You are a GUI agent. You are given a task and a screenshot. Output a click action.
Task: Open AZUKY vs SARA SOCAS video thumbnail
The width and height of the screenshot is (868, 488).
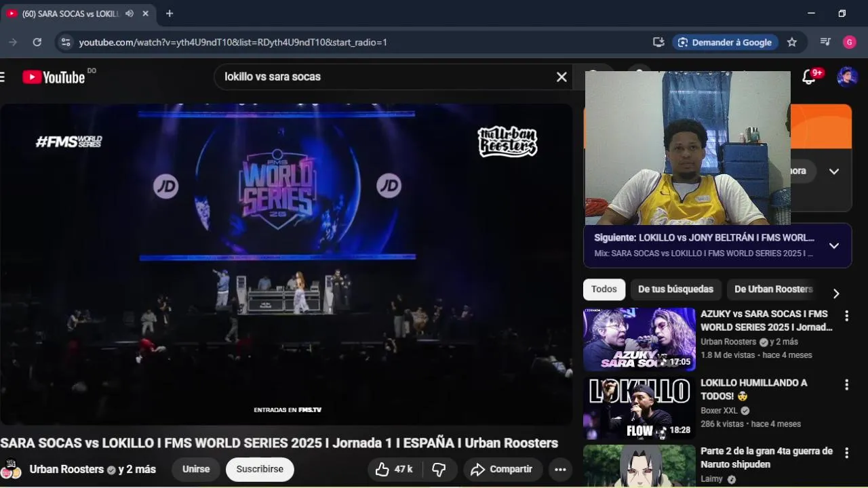639,340
